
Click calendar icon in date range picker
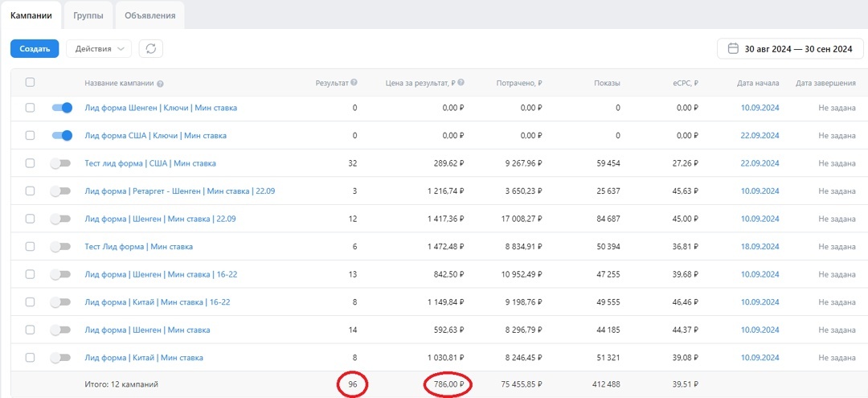click(x=733, y=49)
